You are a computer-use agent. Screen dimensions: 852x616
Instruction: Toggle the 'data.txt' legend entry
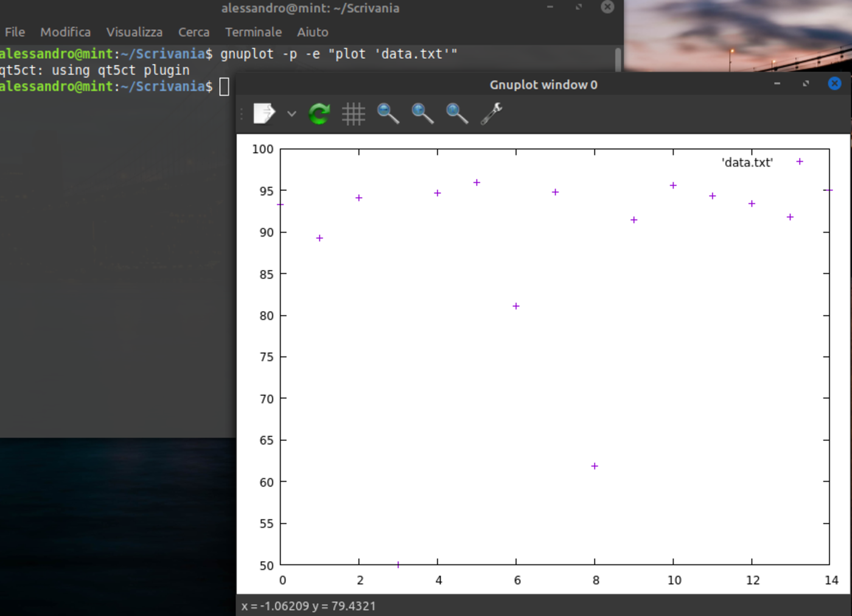(747, 162)
